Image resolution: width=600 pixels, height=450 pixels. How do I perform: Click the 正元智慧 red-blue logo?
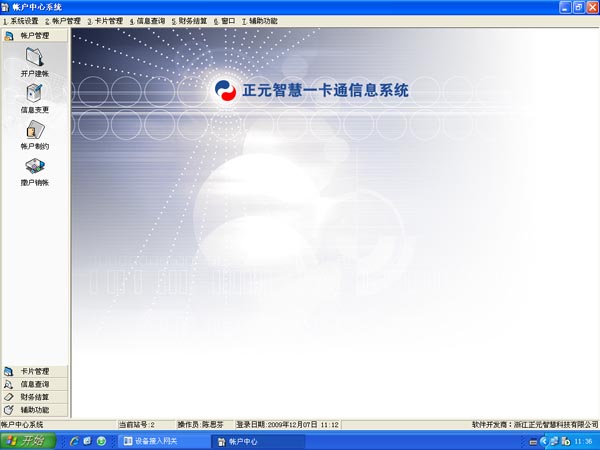click(x=225, y=91)
